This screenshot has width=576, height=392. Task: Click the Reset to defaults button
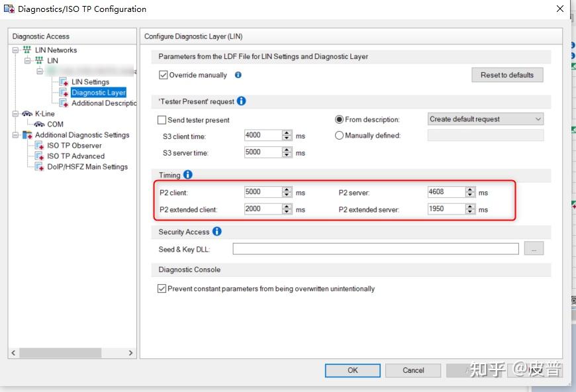click(x=507, y=75)
